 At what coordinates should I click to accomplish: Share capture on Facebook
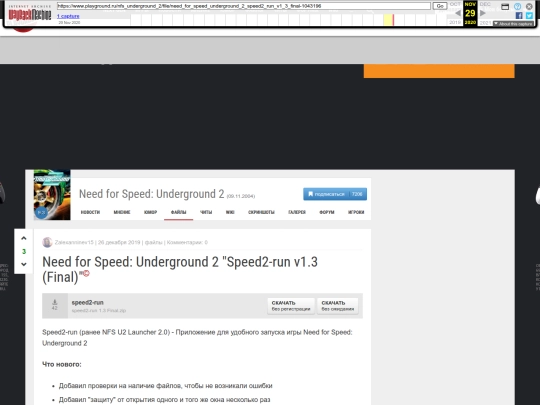[x=519, y=15]
